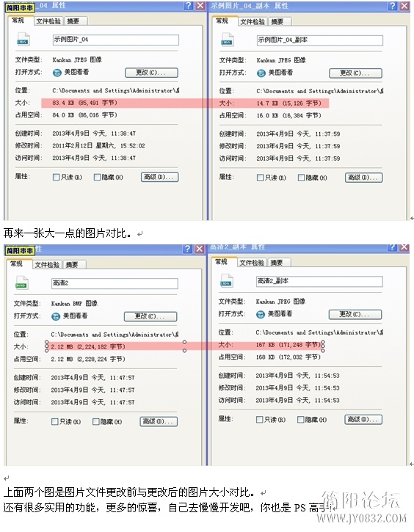Close the 高清2_副本 properties dialog

(x=404, y=247)
